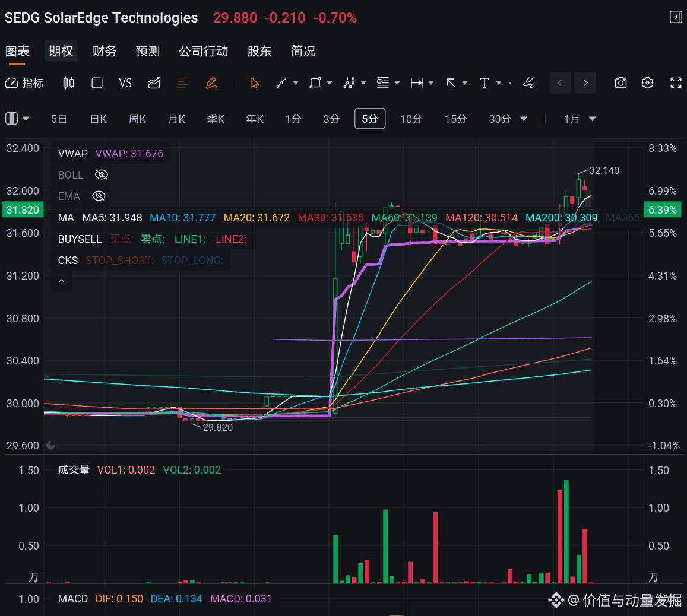Click the chart overlay image icon

154,82
